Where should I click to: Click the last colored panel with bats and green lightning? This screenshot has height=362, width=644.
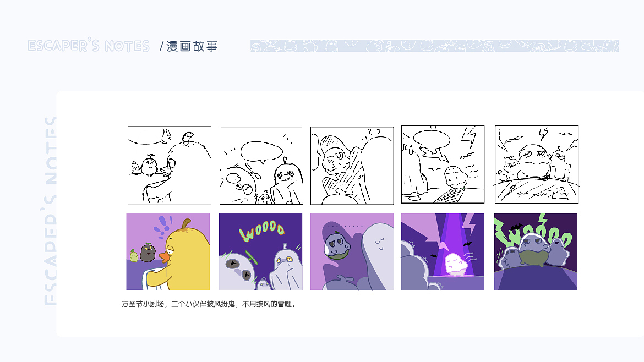(536, 251)
